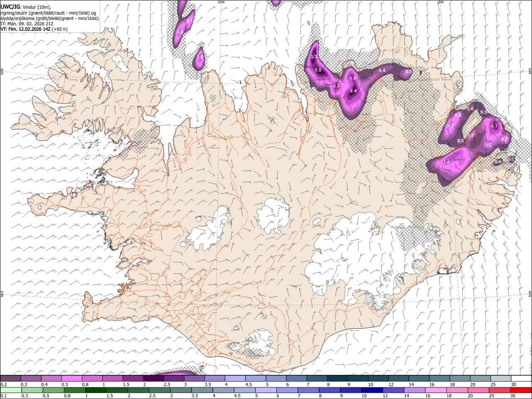
Task: Click the 'Vindur (10m)' header label
Action: pyautogui.click(x=37, y=7)
